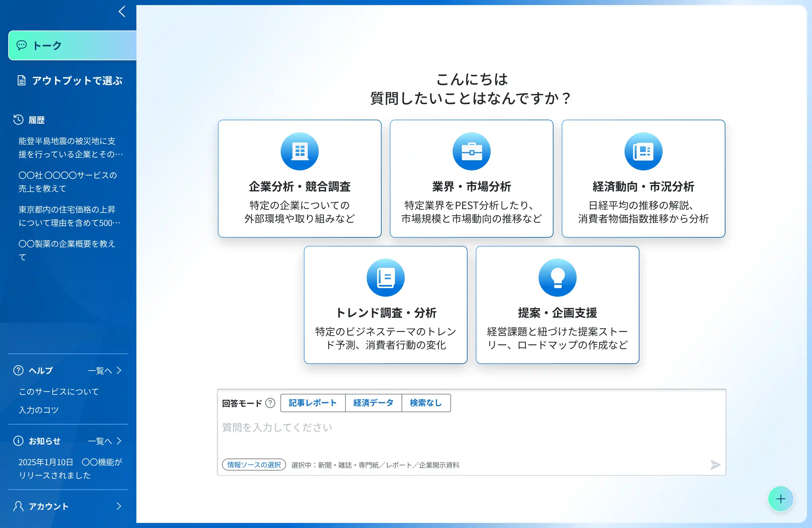Click the 履歴 history clock icon

18,120
